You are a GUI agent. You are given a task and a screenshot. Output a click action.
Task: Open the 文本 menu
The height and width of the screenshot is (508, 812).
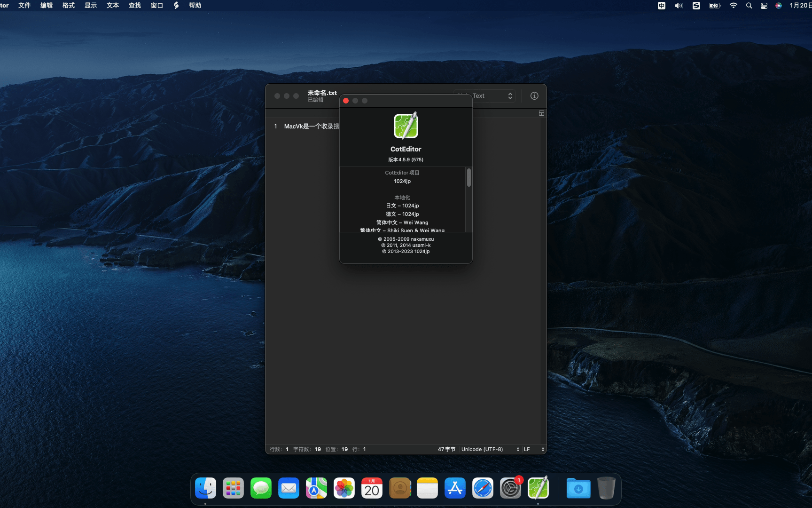click(x=113, y=5)
